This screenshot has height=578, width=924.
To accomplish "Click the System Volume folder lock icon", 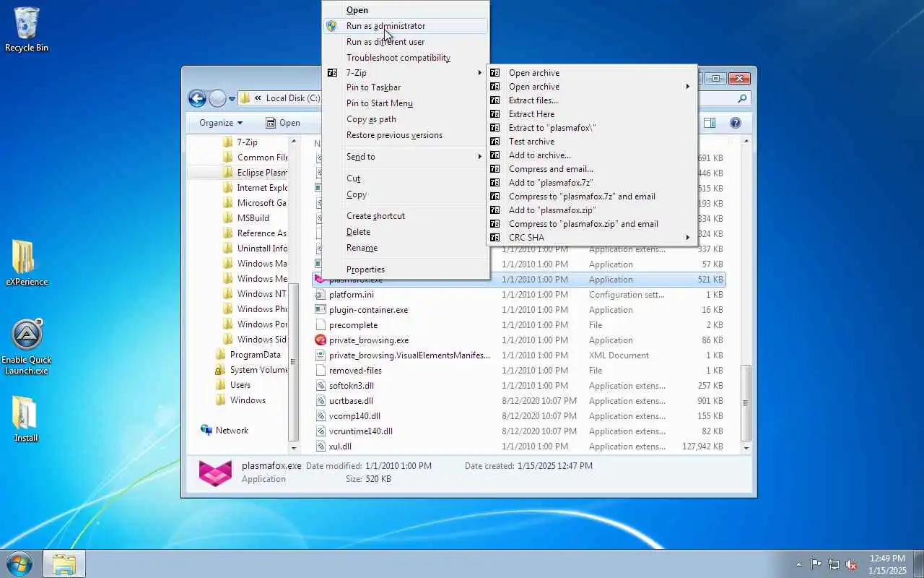I will 221,370.
